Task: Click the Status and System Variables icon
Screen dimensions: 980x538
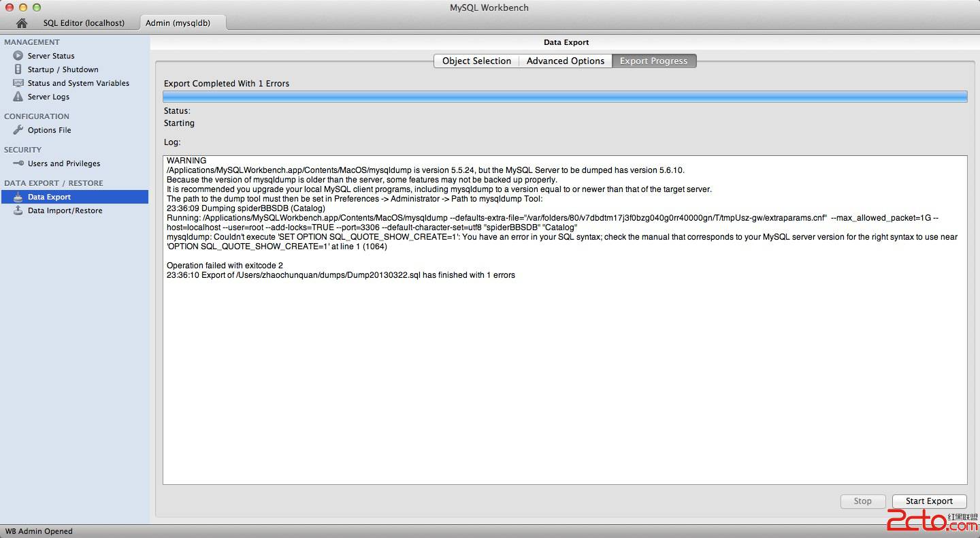Action: (x=18, y=82)
